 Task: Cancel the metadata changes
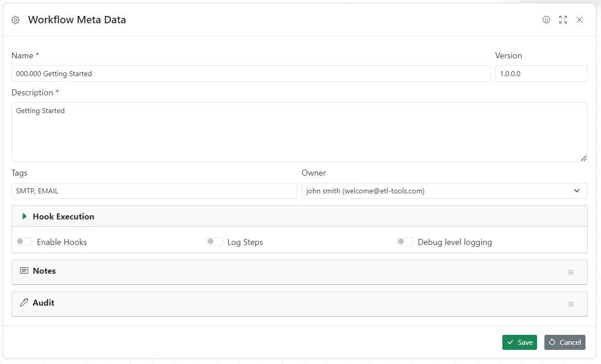564,342
